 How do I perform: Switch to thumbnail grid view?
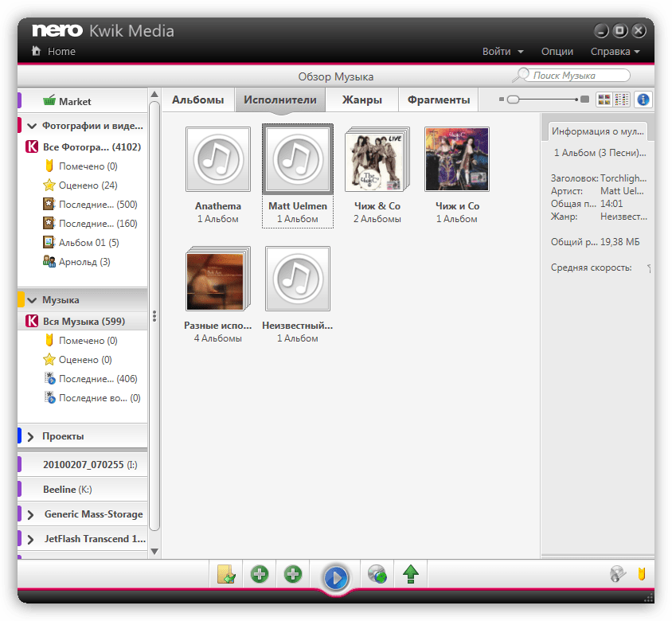(x=604, y=100)
